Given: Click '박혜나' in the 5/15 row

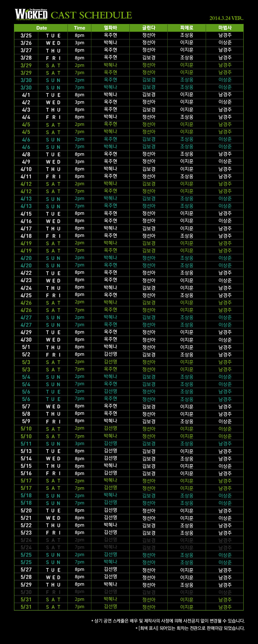Looking at the screenshot, I should [x=110, y=466].
